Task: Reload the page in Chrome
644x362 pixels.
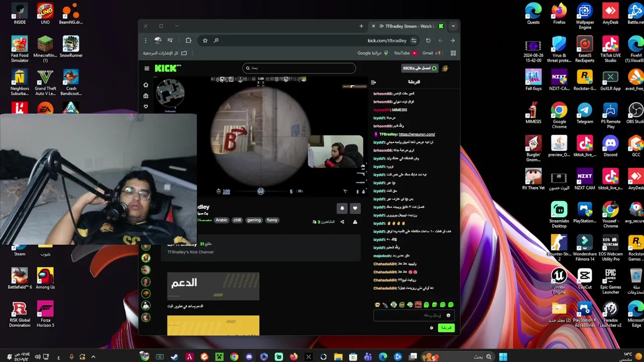Action: coord(428,40)
